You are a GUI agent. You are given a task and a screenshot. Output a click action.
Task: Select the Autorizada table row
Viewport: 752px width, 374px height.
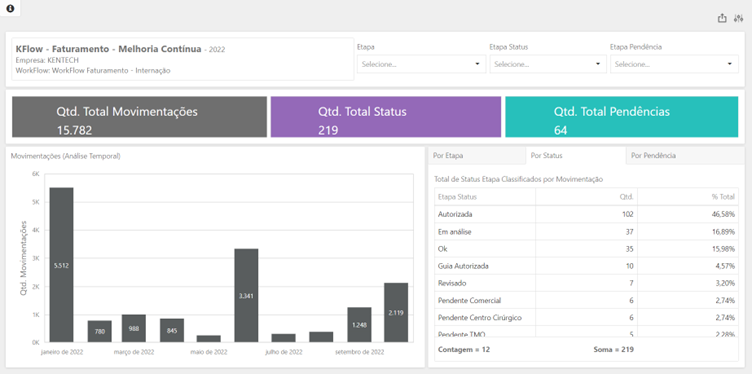(586, 214)
